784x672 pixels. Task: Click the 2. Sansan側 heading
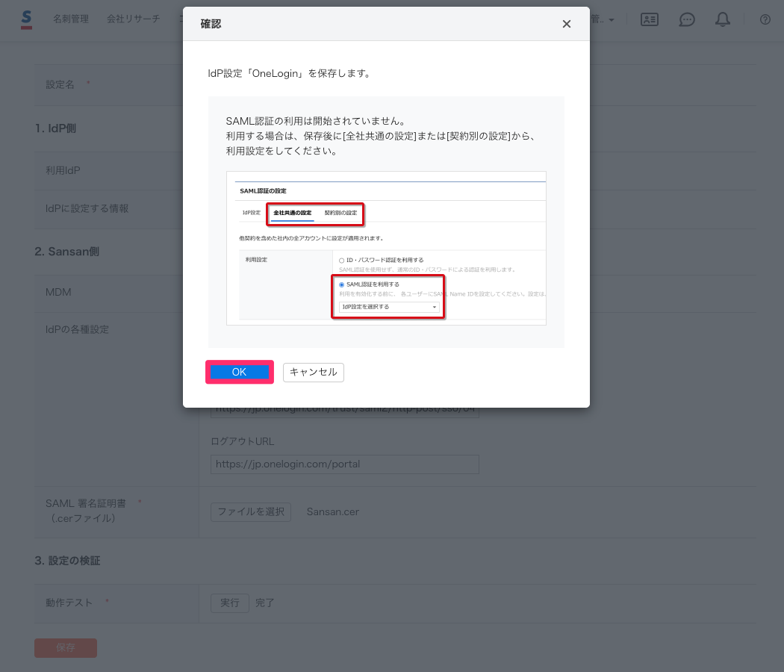67,252
